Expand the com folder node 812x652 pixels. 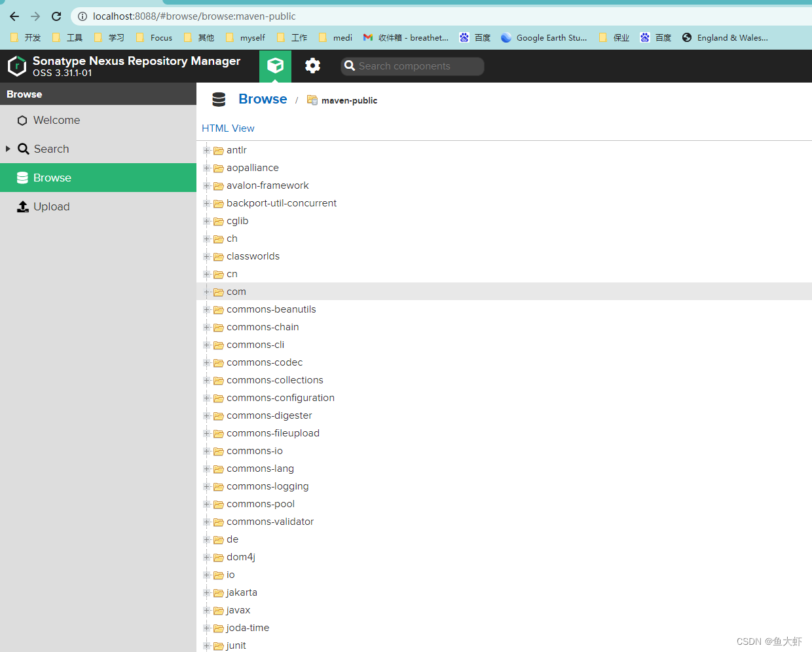coord(207,292)
